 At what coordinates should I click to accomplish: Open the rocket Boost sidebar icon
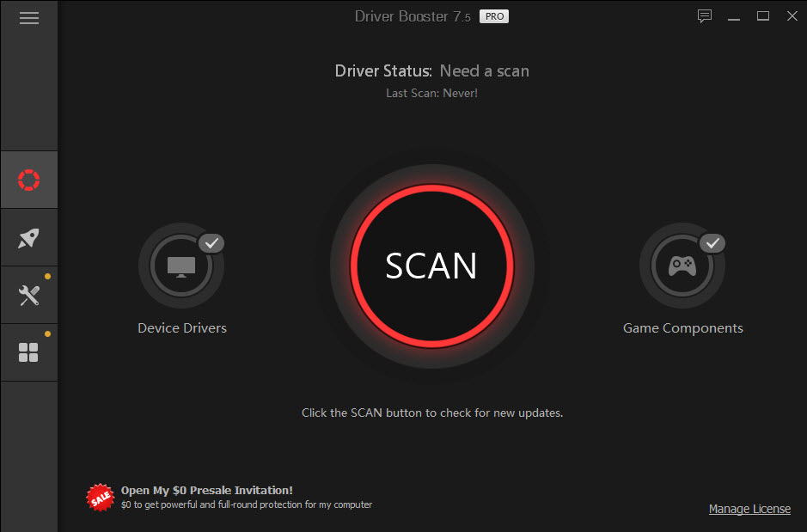click(x=29, y=238)
